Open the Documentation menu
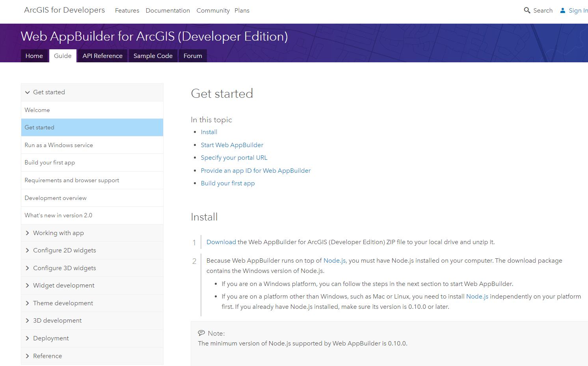 (168, 11)
